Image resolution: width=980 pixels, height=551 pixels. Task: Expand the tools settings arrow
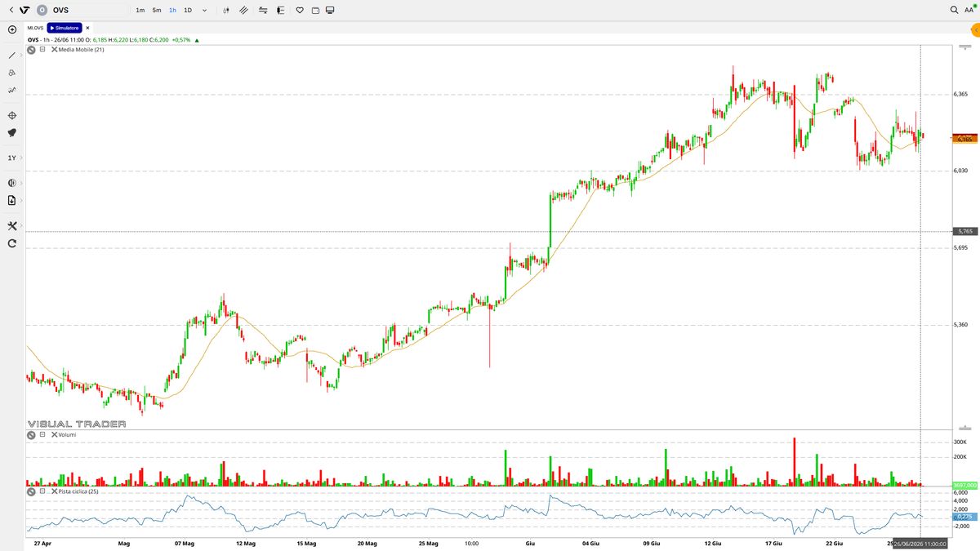(x=20, y=226)
